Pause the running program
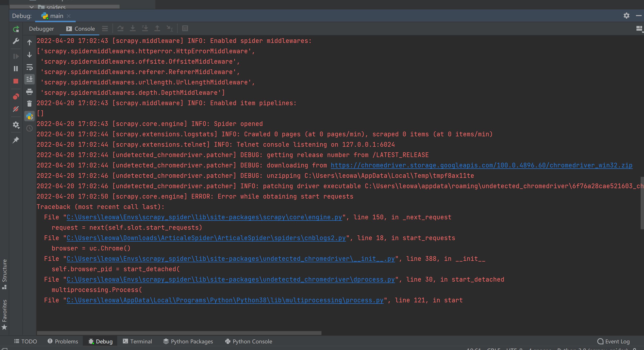644x350 pixels. coord(16,68)
